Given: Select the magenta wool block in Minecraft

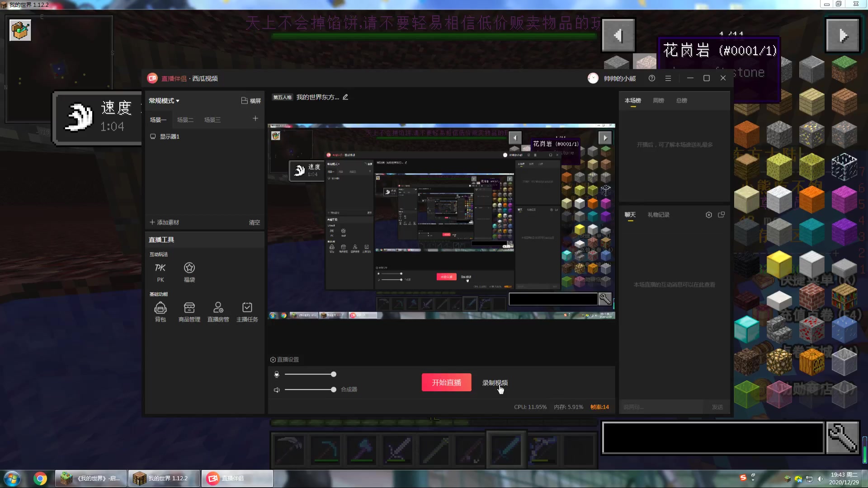Looking at the screenshot, I should click(844, 199).
